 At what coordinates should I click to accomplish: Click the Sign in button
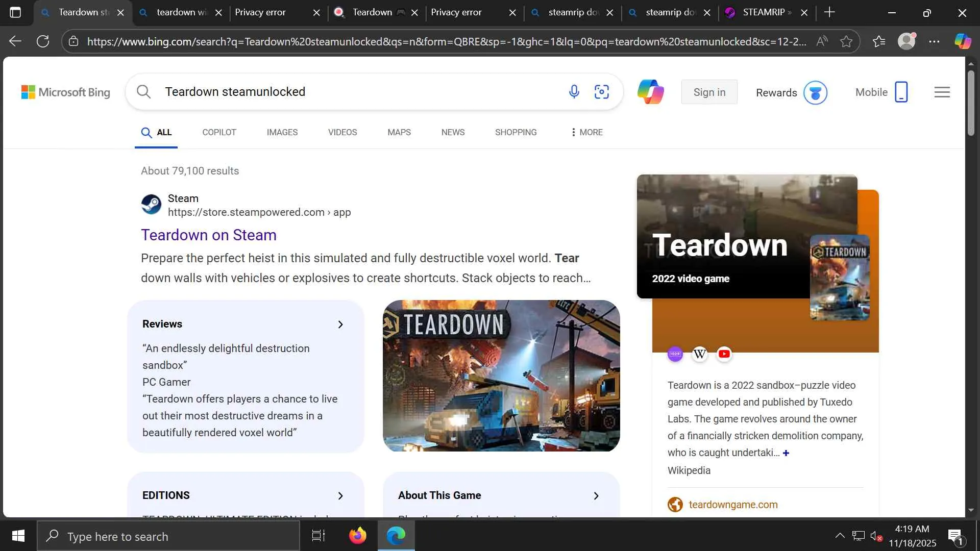pyautogui.click(x=709, y=92)
